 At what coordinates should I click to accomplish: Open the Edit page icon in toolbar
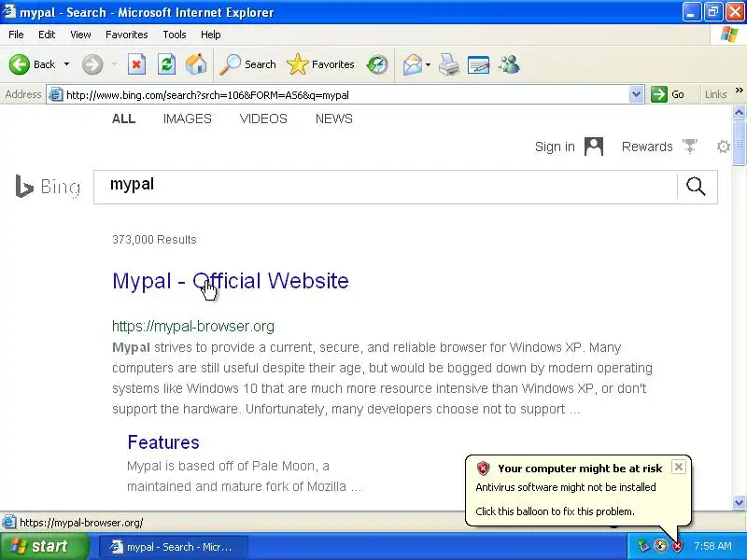(x=479, y=64)
